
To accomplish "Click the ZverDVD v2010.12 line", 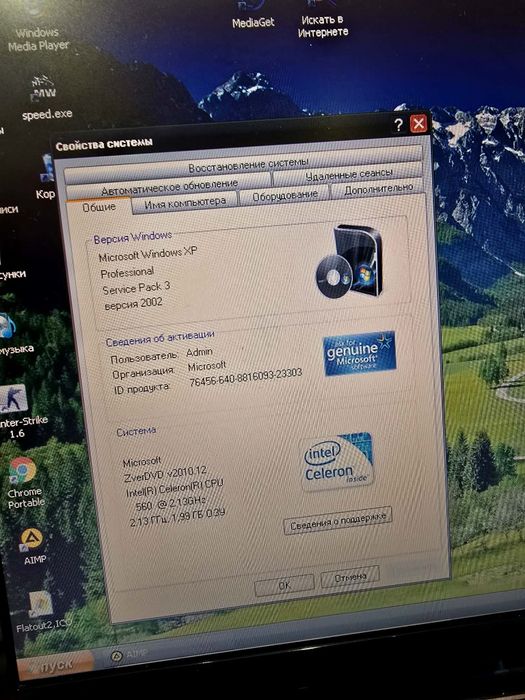I will click(166, 475).
